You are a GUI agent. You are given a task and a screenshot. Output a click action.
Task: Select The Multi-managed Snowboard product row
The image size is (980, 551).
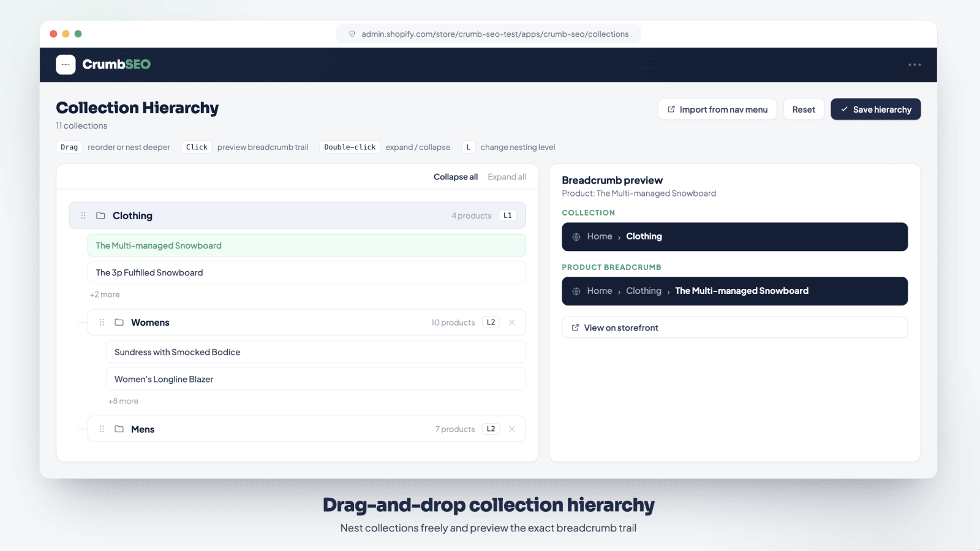coord(306,246)
